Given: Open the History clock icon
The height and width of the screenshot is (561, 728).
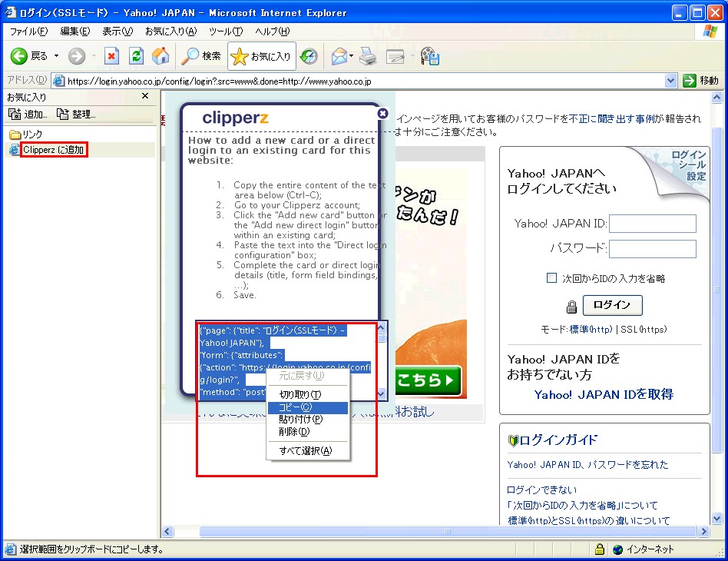Looking at the screenshot, I should [309, 56].
